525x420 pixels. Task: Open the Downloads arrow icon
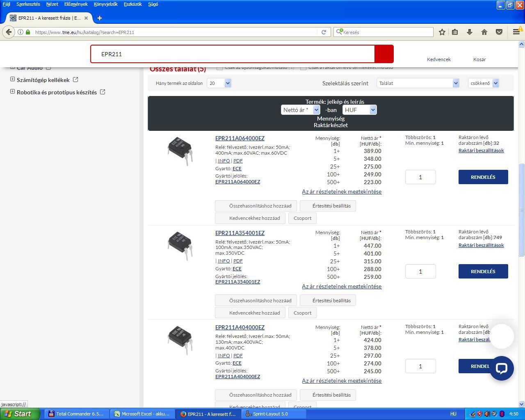click(x=470, y=32)
